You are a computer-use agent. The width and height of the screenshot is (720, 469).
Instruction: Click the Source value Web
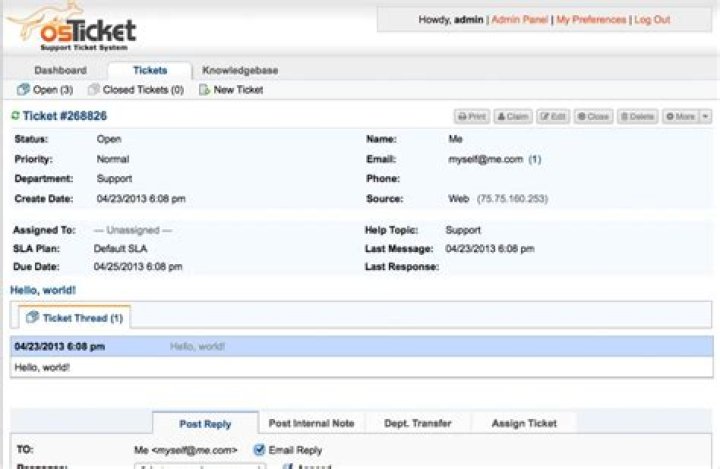[x=458, y=198]
